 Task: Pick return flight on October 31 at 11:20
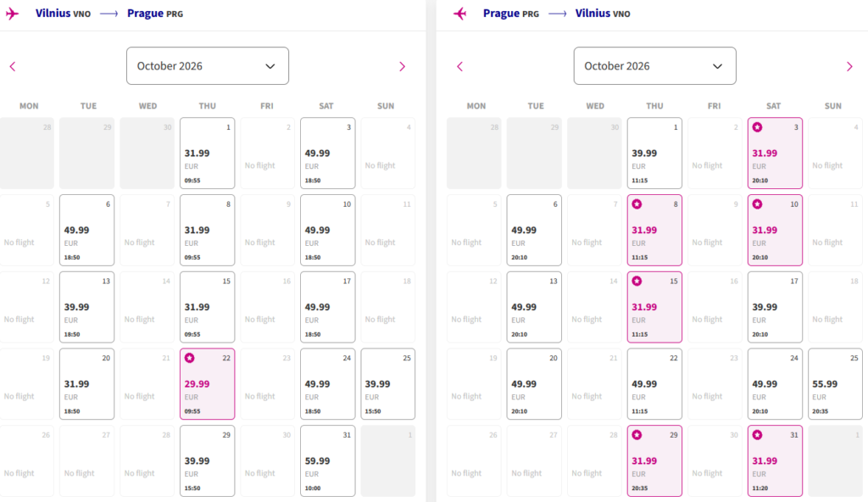click(775, 460)
